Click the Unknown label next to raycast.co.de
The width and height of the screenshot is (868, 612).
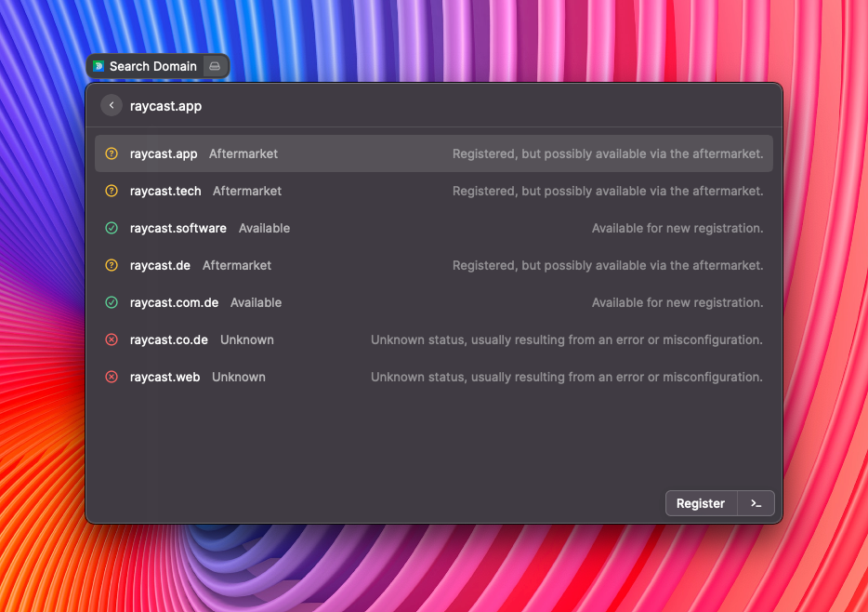[x=247, y=339]
